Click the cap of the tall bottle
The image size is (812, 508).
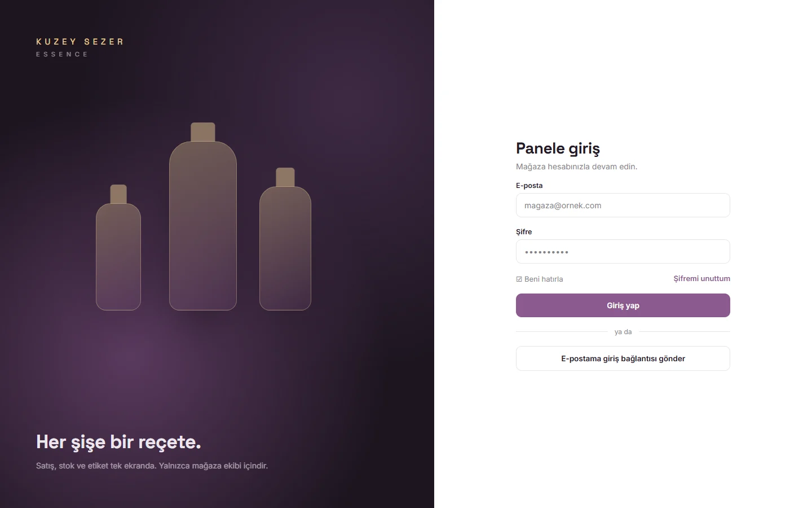pos(203,132)
